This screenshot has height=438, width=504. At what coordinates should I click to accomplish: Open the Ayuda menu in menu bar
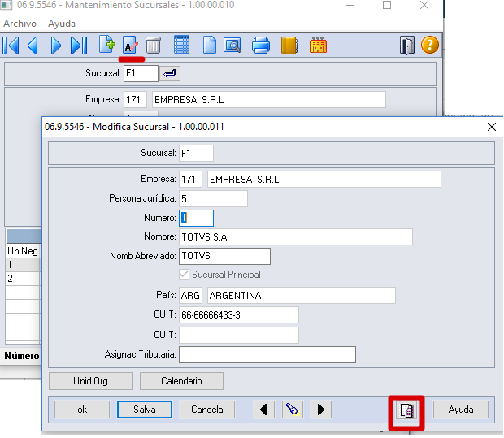click(62, 24)
